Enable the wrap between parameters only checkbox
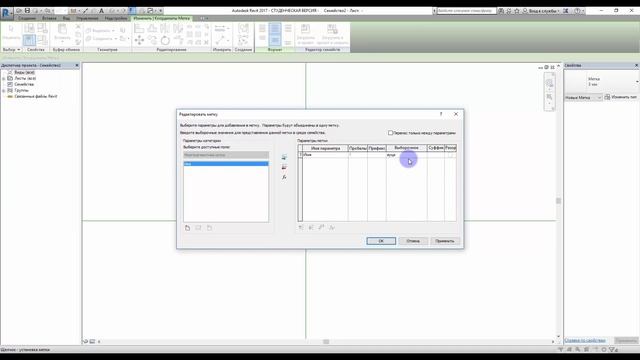 tap(390, 133)
